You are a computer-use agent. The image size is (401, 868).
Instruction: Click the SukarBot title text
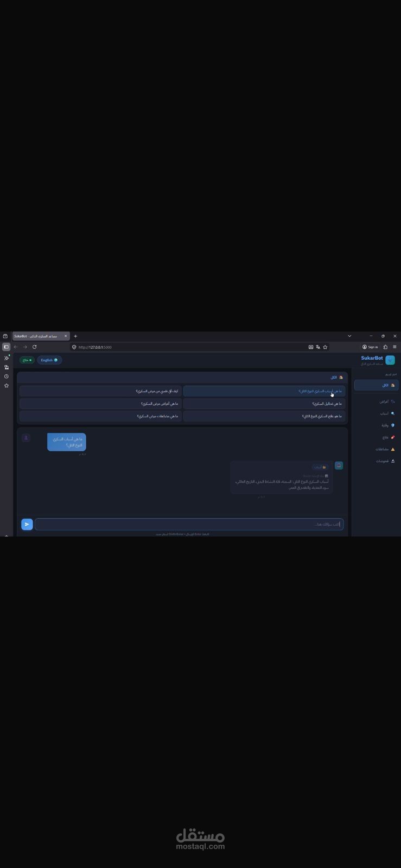point(372,358)
